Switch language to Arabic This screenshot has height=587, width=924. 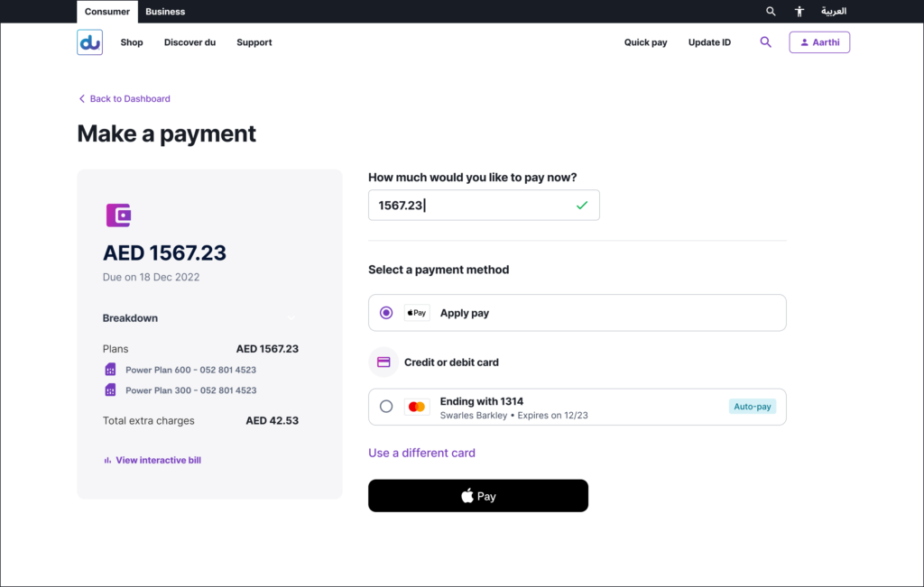pos(833,12)
